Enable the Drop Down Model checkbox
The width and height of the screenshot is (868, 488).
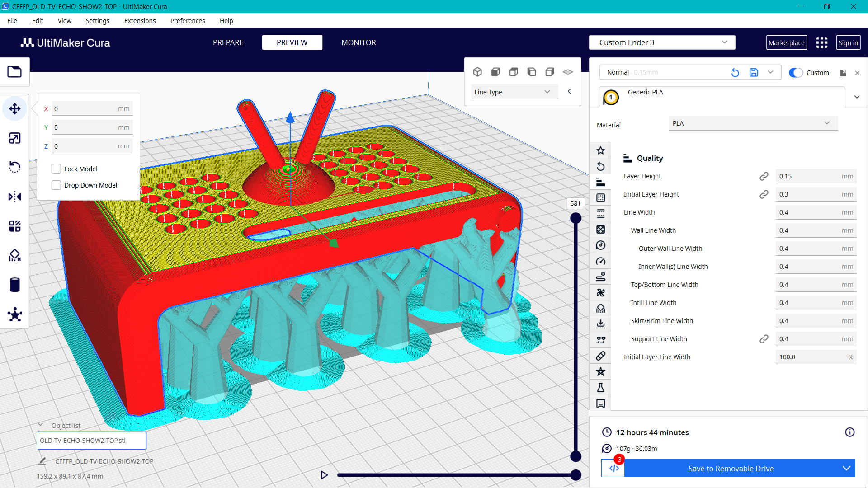(56, 185)
